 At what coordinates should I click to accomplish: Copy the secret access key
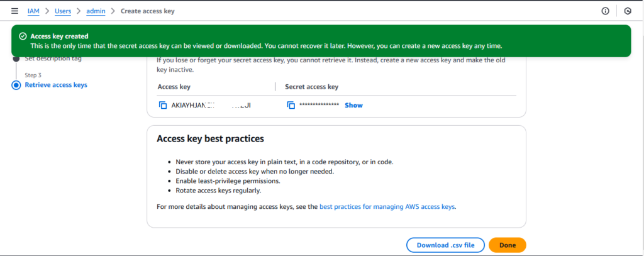point(291,105)
